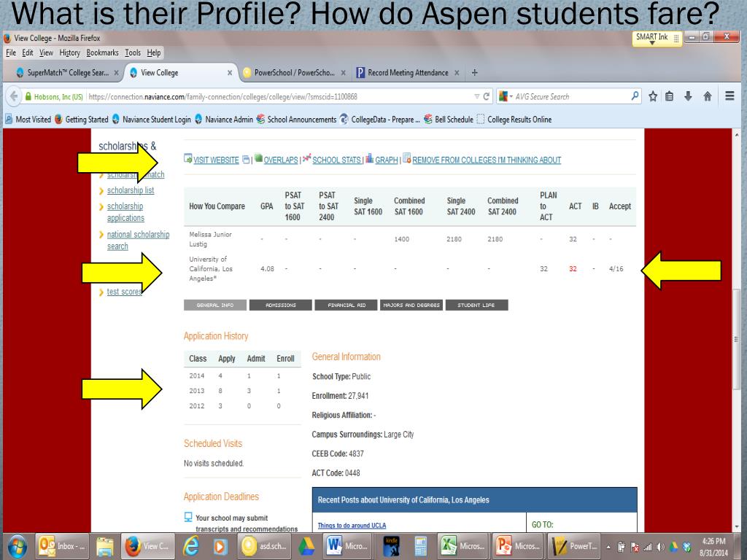Open the Naviance Admin bookmark
Viewport: 747px width, 560px height.
tap(224, 119)
